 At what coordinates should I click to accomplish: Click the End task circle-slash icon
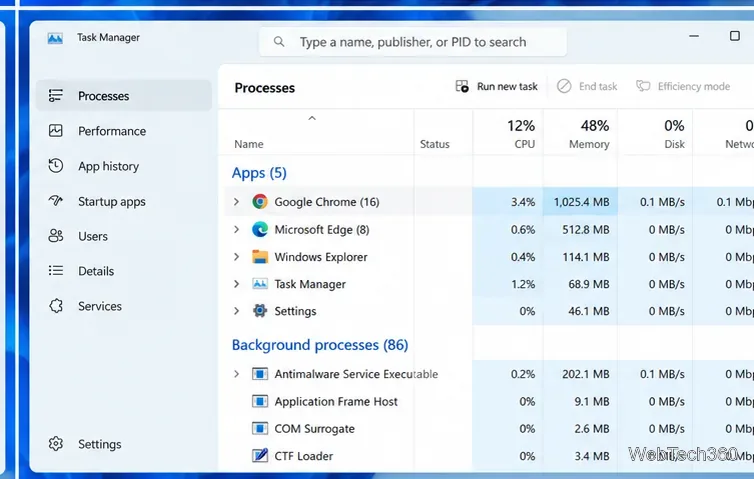pos(564,87)
